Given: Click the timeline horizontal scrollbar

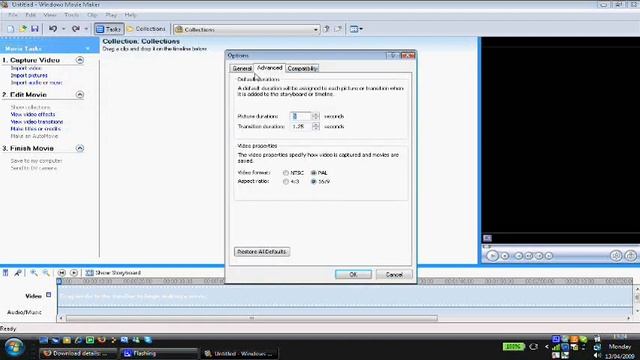Looking at the screenshot, I should [252, 318].
